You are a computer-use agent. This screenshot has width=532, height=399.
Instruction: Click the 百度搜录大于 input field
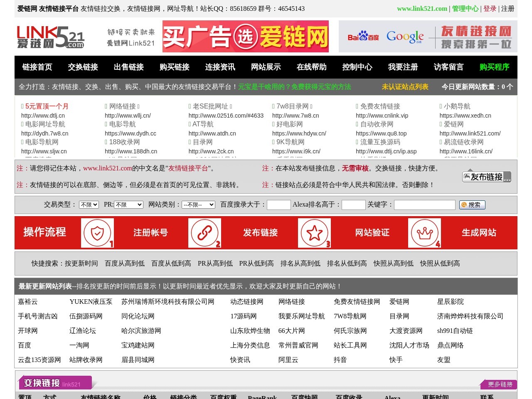click(x=278, y=204)
